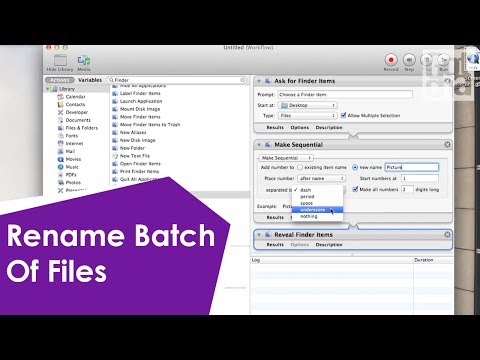This screenshot has height=360, width=480.
Task: Choose the Print Finder Items action
Action: pos(139,171)
